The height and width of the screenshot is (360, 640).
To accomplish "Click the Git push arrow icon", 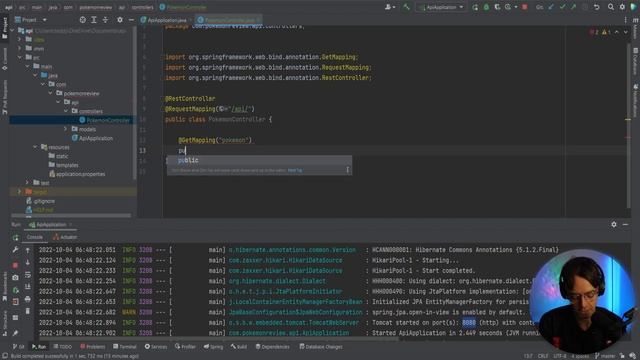I will point(573,7).
